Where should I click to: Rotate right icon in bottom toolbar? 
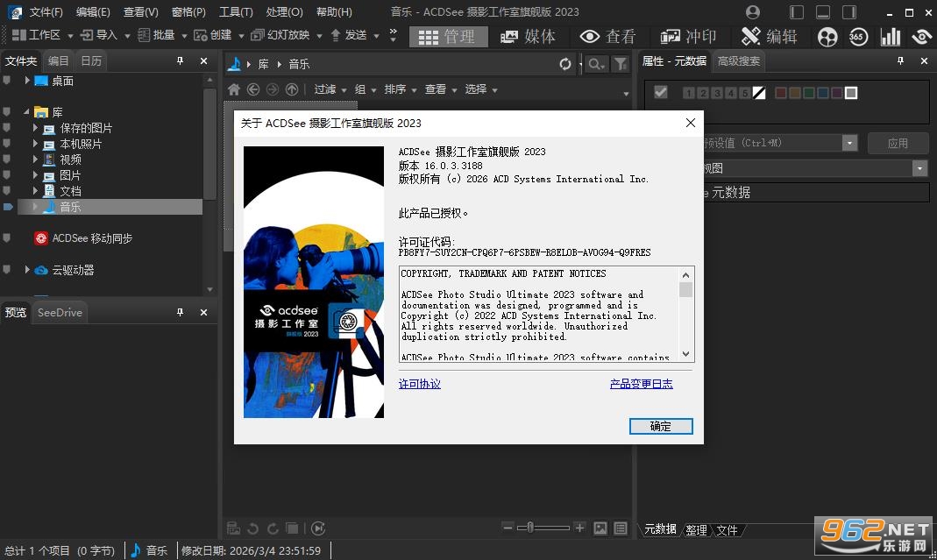[273, 528]
